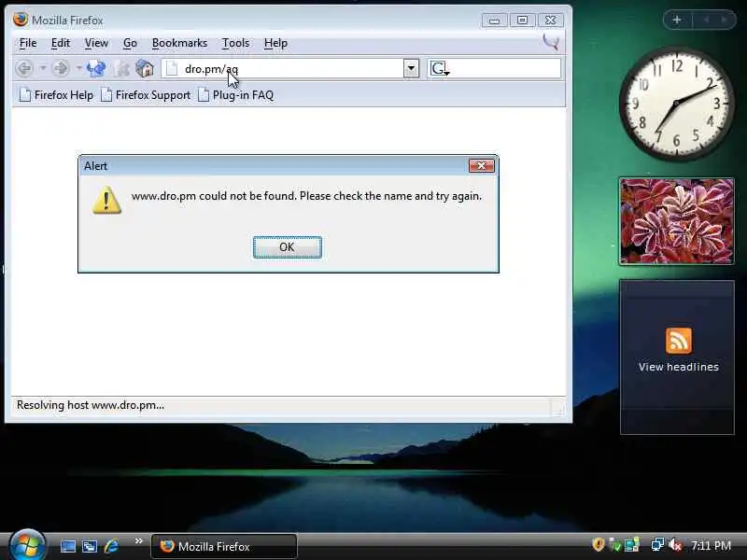Click the Stop loading icon
The width and height of the screenshot is (747, 560).
pyautogui.click(x=121, y=68)
